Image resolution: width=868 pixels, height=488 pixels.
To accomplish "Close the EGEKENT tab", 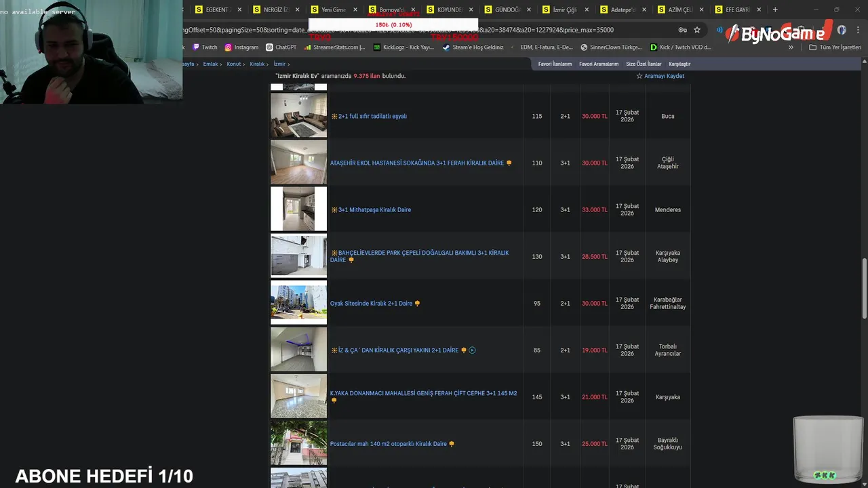I will tap(239, 9).
